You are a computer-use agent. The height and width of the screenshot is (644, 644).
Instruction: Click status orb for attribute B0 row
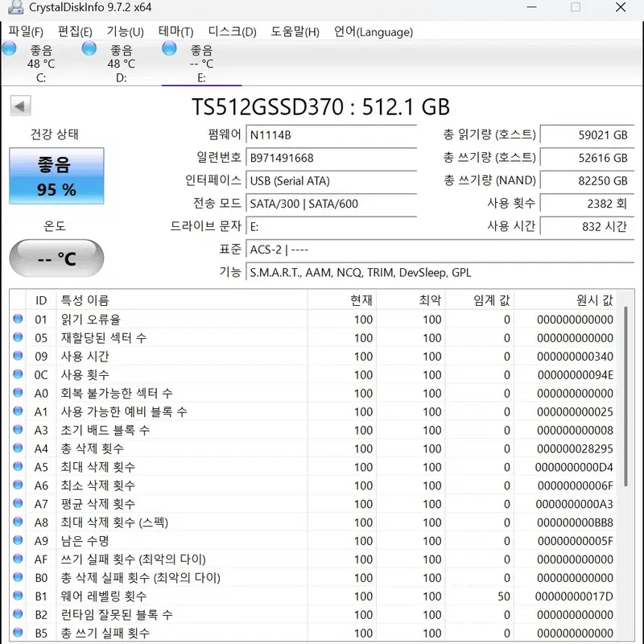point(18,577)
